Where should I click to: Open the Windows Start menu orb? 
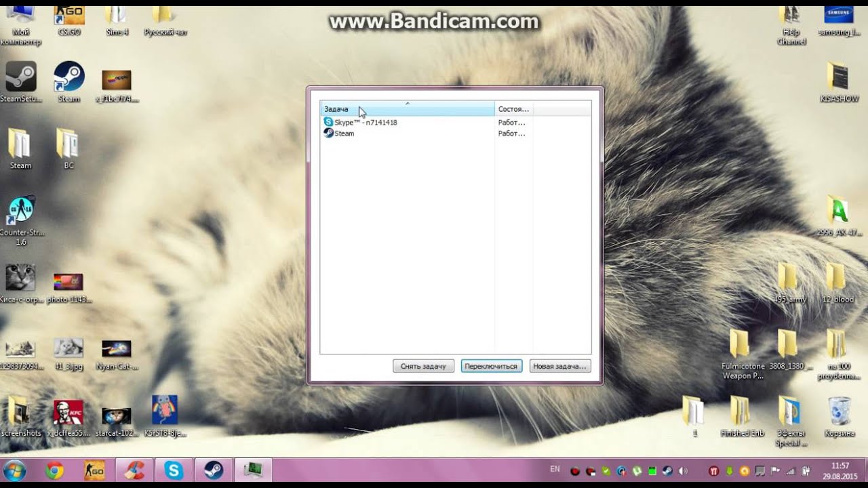(x=15, y=470)
